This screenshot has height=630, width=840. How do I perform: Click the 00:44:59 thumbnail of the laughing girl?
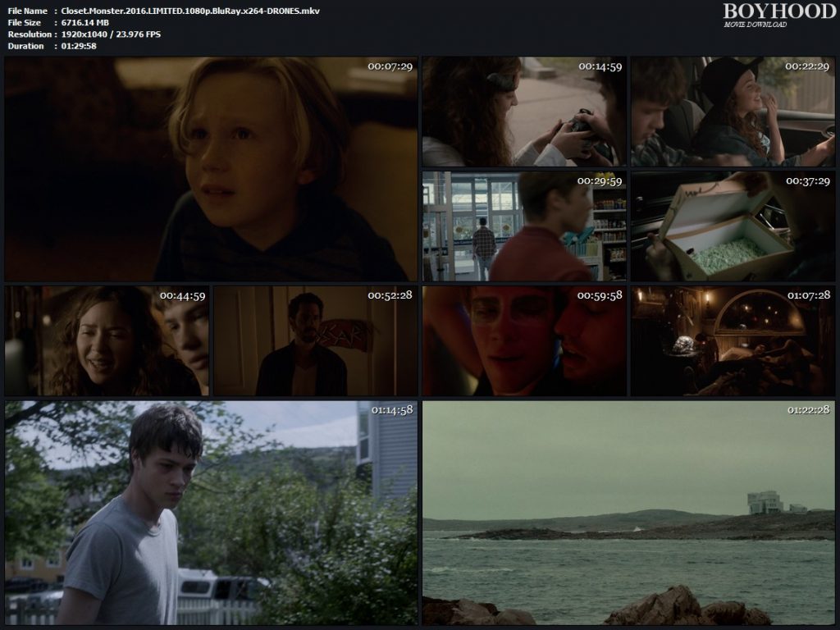(x=107, y=341)
